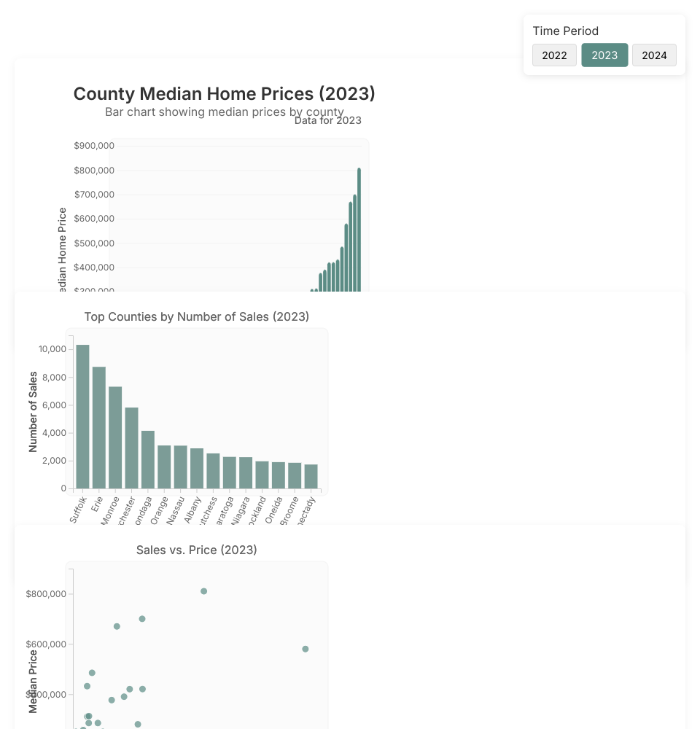The width and height of the screenshot is (700, 729).
Task: Select the Dutchess county sales bar
Action: 213,471
